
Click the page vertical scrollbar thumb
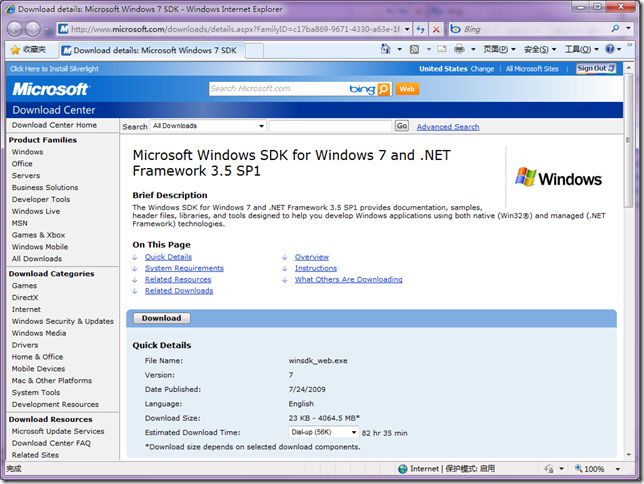pos(628,141)
